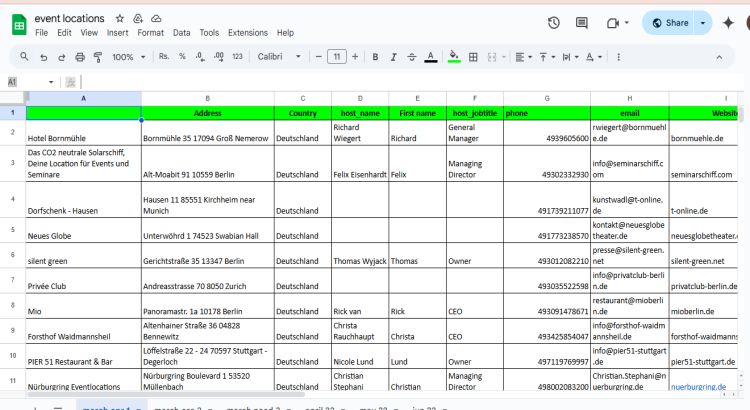750x410 pixels.
Task: Open the Calibri font dropdown
Action: tap(279, 56)
